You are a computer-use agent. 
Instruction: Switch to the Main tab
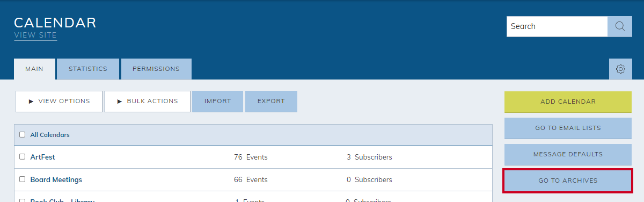pyautogui.click(x=34, y=69)
